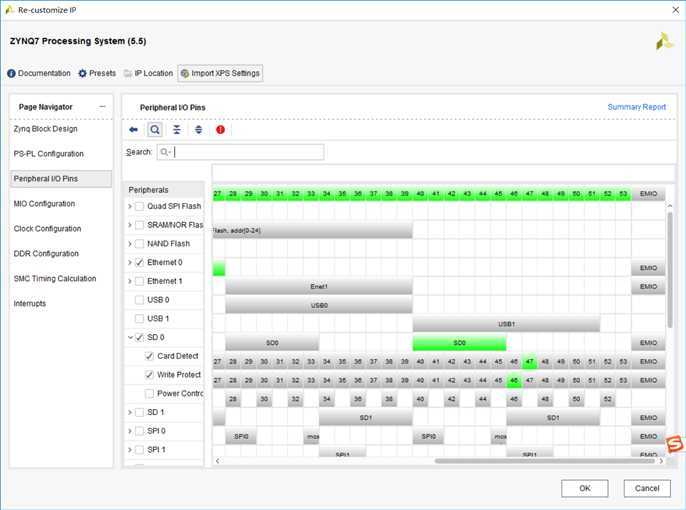The width and height of the screenshot is (686, 510).
Task: Select Peripheral I/O Pins page
Action: click(61, 179)
